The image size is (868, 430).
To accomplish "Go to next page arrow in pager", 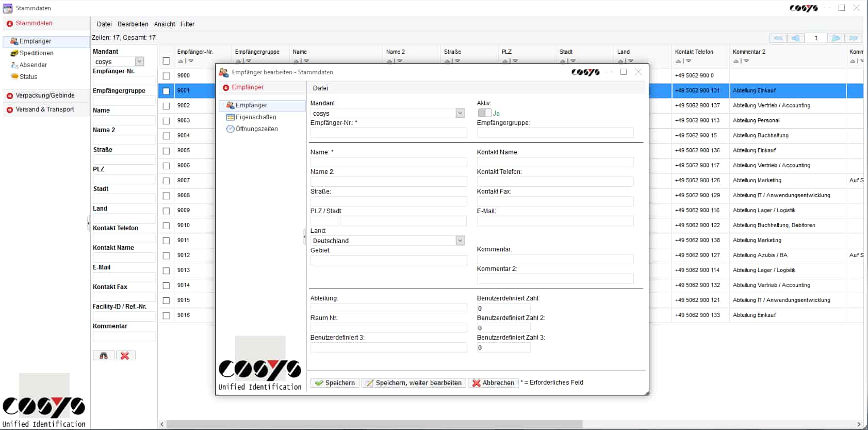I will coord(836,38).
